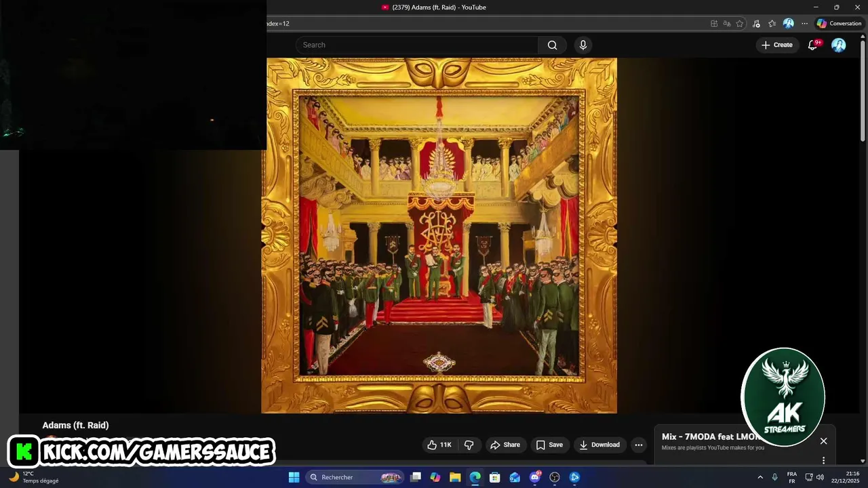This screenshot has height=488, width=868.
Task: Open Discord from the taskbar
Action: [x=535, y=477]
